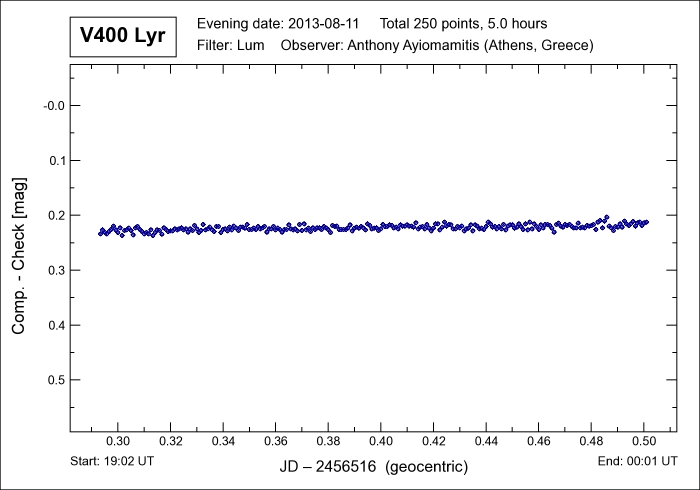This screenshot has height=490, width=700.
Task: Click the V400 Lyr title box
Action: (124, 36)
